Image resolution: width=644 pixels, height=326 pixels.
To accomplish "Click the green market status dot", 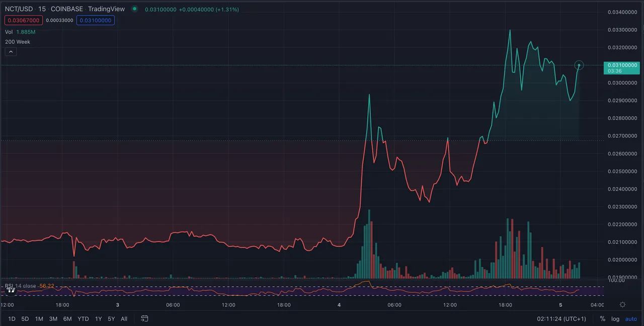I will (134, 9).
